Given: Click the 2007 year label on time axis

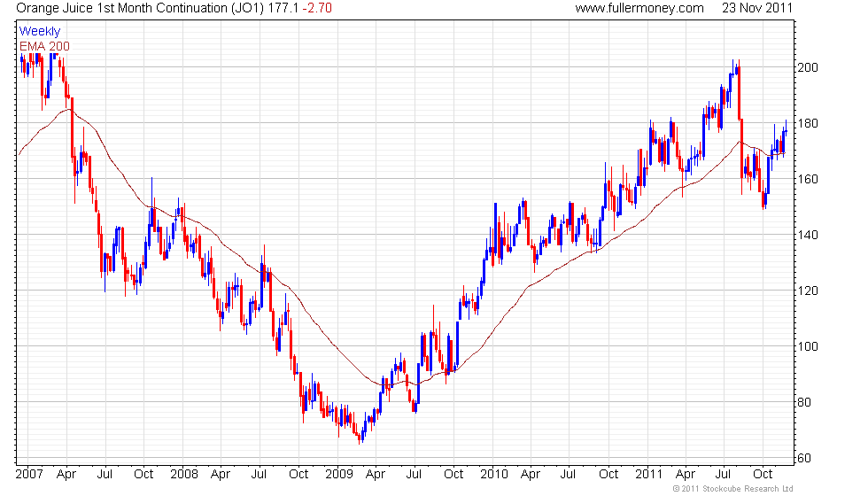Looking at the screenshot, I should tap(29, 475).
